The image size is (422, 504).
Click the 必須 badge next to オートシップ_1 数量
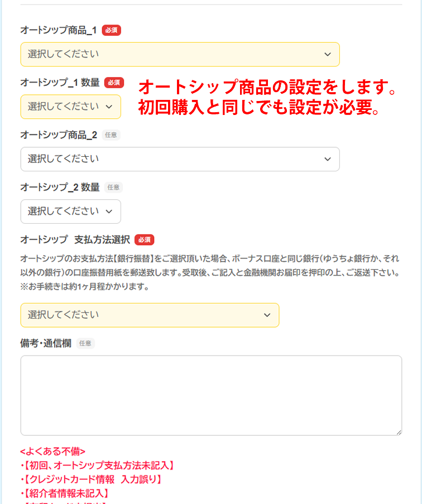pos(114,83)
